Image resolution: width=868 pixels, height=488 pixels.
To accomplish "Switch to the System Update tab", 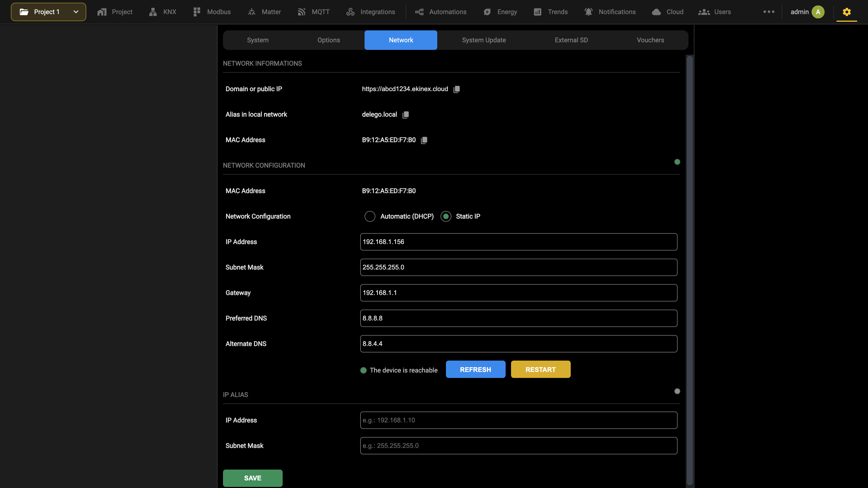I will [484, 40].
